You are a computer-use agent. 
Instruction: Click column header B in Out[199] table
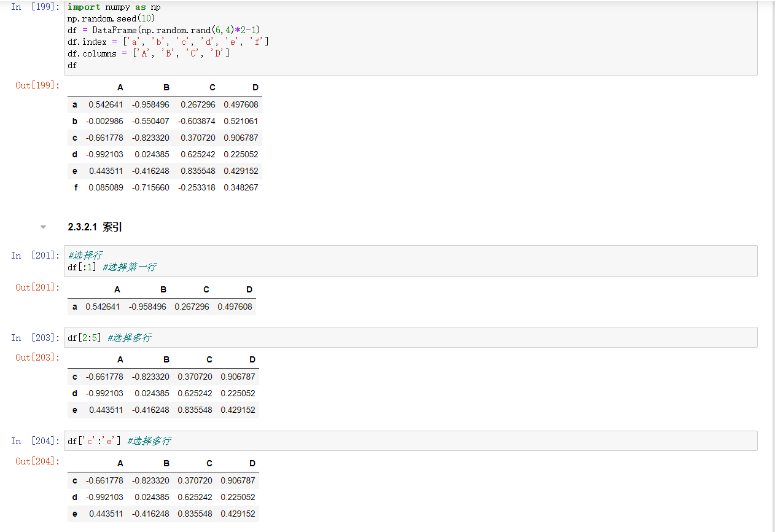click(166, 88)
